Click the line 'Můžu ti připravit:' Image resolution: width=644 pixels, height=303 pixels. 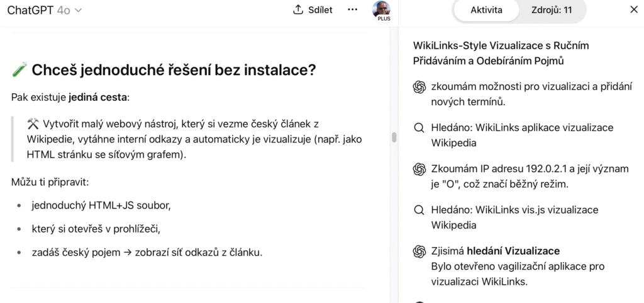coord(50,181)
